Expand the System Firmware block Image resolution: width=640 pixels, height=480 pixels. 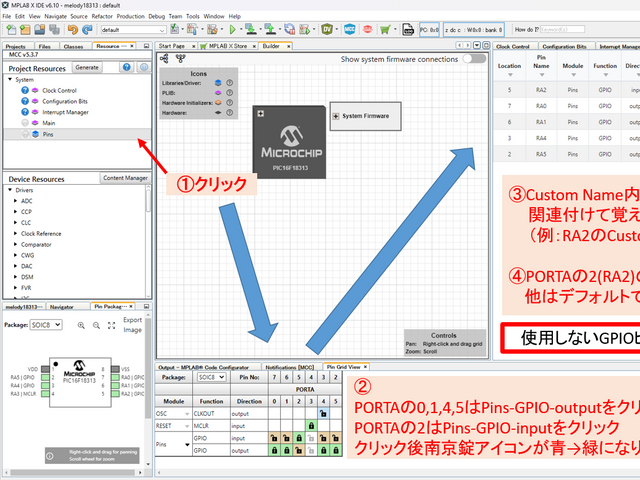click(336, 116)
